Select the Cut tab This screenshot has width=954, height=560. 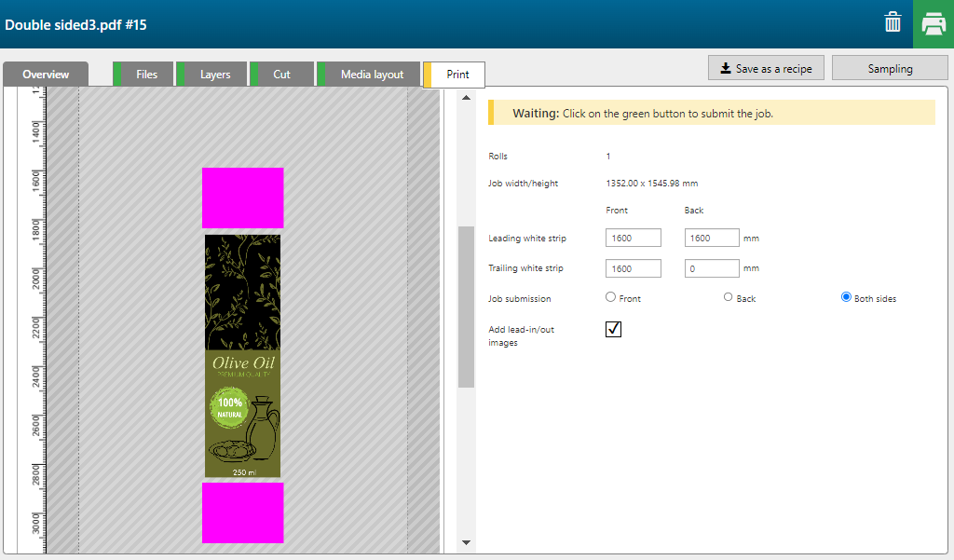[x=281, y=75]
